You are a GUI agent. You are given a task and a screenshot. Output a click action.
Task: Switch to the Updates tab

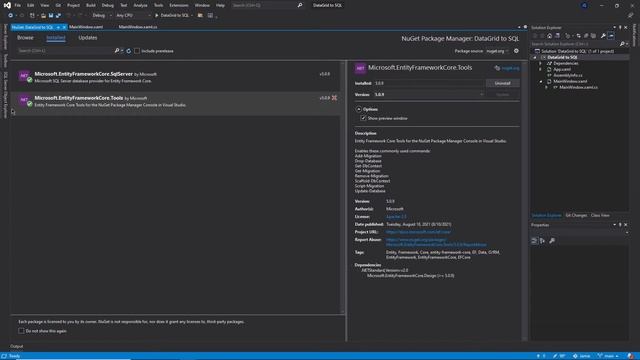click(88, 38)
